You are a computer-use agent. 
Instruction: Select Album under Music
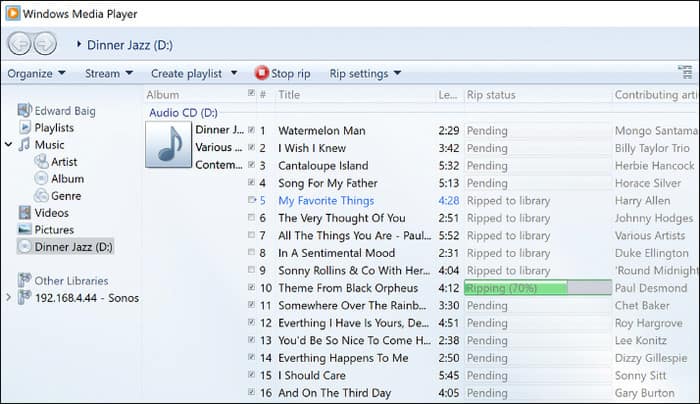[67, 179]
